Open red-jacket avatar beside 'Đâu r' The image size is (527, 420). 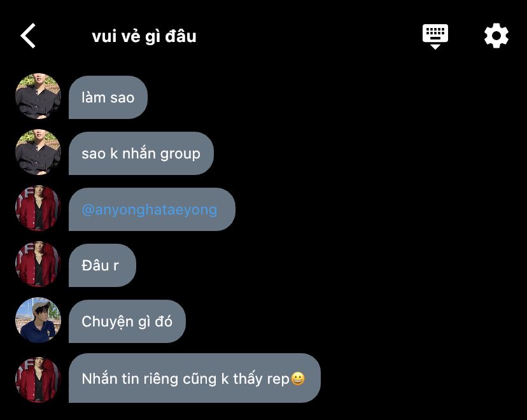tap(38, 265)
